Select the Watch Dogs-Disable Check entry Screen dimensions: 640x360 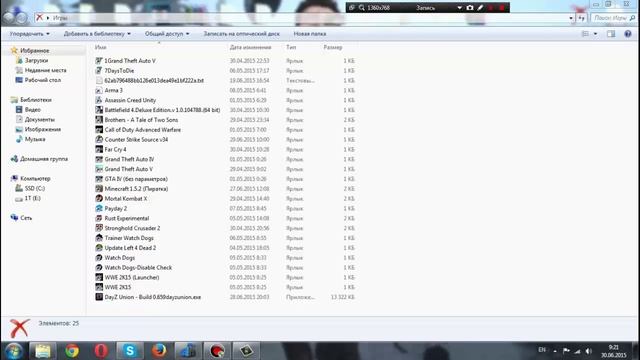[x=138, y=268]
